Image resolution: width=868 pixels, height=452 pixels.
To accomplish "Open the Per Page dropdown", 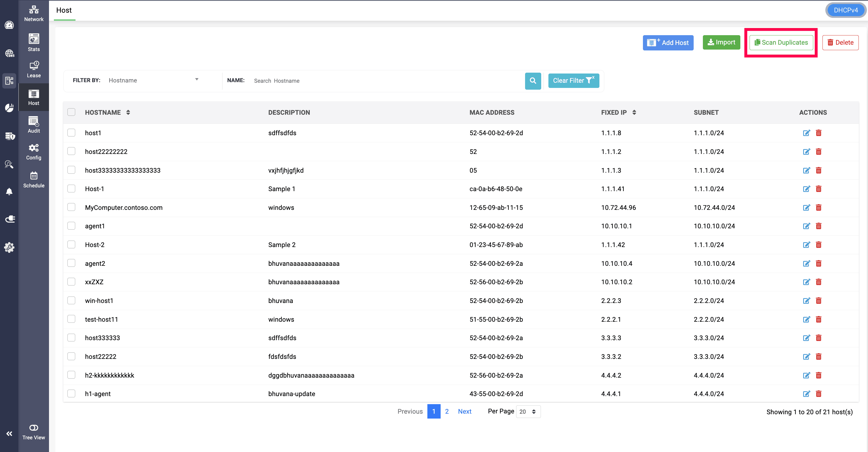I will [528, 412].
